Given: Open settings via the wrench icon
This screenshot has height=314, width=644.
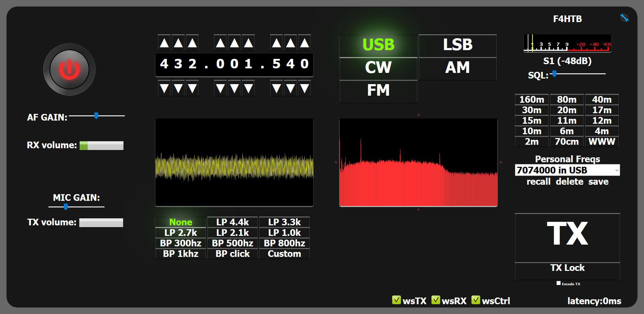Looking at the screenshot, I should tap(624, 18).
